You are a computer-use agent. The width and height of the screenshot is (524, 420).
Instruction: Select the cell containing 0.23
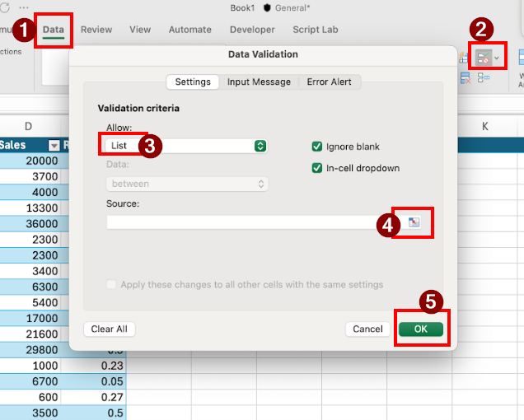coord(94,366)
